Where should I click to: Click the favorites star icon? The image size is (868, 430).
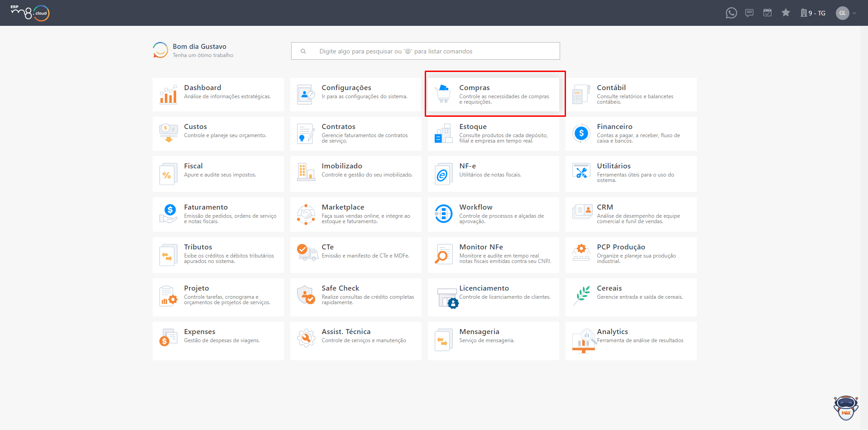click(786, 13)
